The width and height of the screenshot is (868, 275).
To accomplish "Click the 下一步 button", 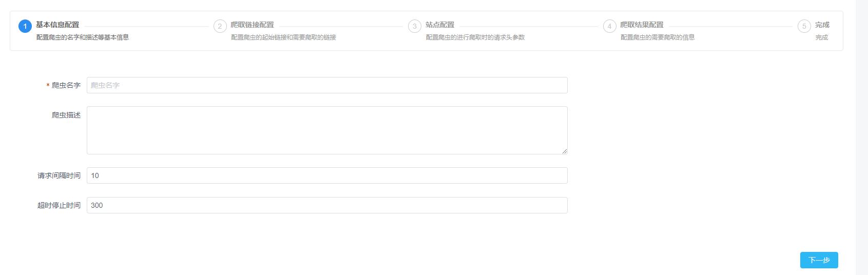I will [x=819, y=260].
